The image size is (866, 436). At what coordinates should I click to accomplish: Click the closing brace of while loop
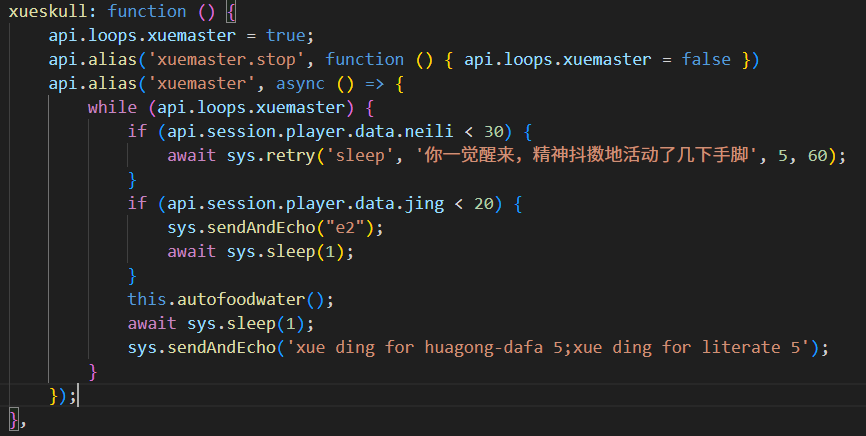point(93,372)
